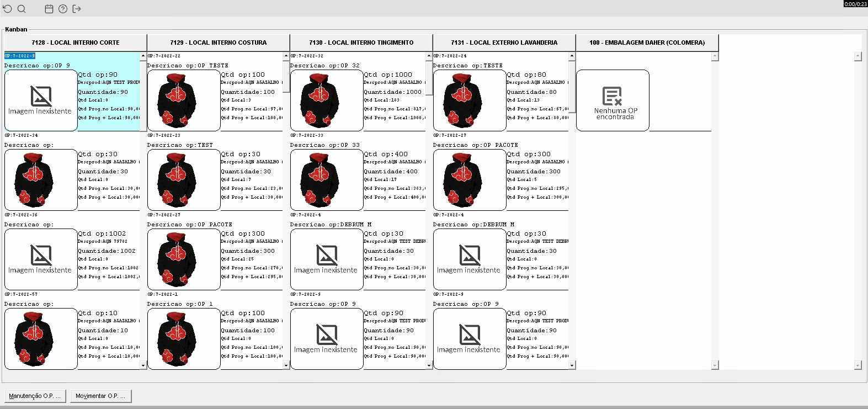Select the hoodie image of OP 7-2022-33
868x409 pixels.
point(327,180)
